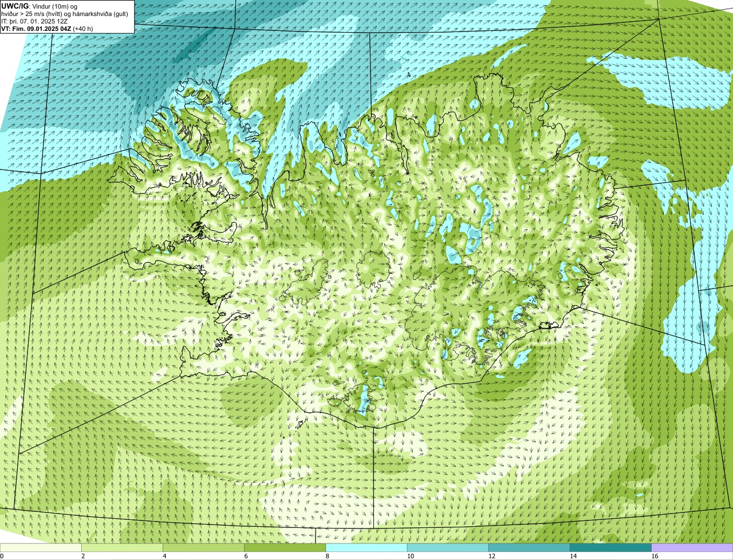Click the scale label "8"
The width and height of the screenshot is (733, 560).
[327, 556]
